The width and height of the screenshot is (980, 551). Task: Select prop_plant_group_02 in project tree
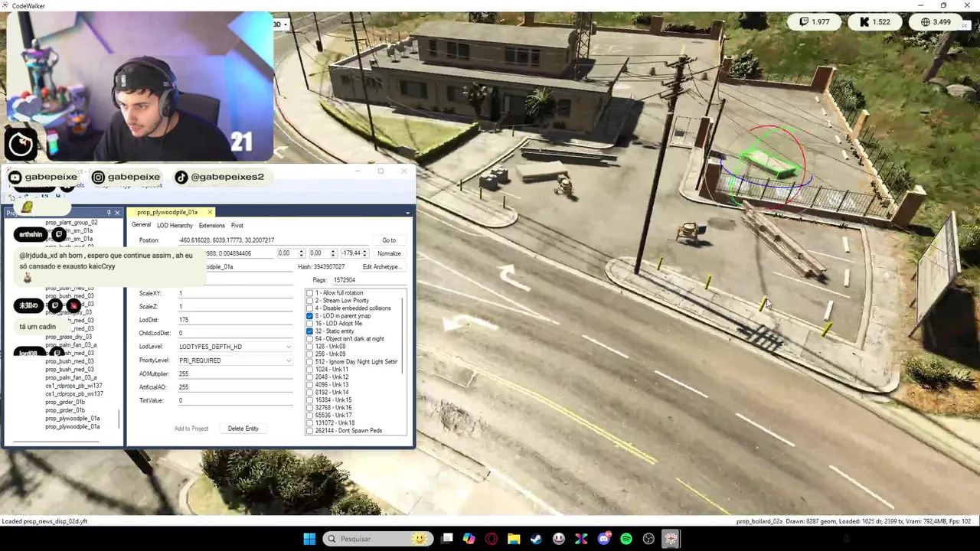[x=71, y=223]
